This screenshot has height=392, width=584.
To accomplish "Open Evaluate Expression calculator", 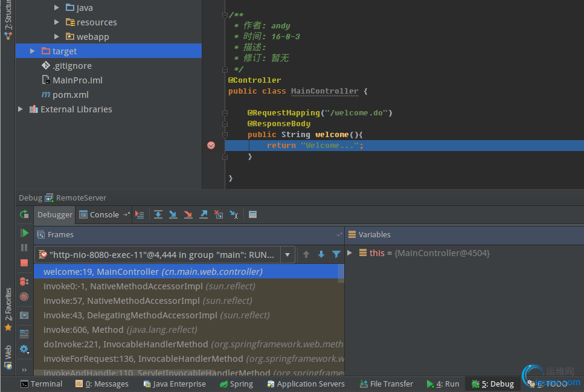I will [x=252, y=214].
